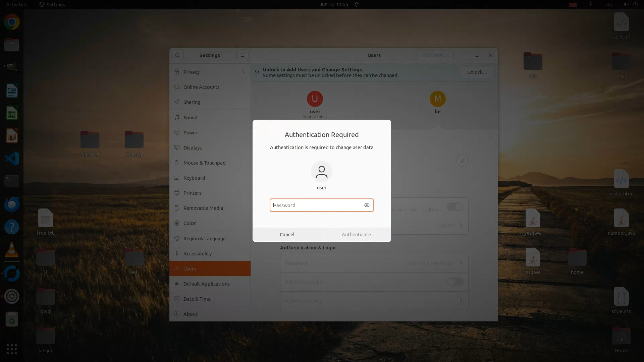644x362 pixels.
Task: Select the red 'user' account avatar
Action: pos(315,99)
